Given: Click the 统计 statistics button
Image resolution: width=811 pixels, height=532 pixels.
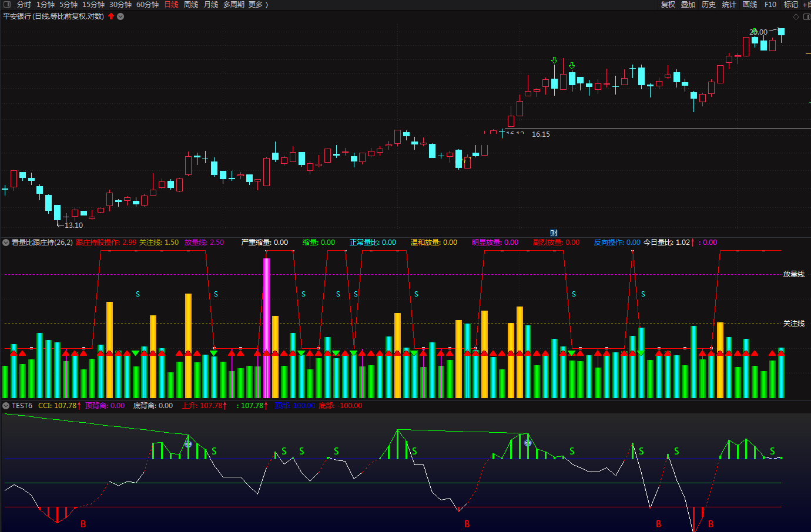Looking at the screenshot, I should (729, 5).
